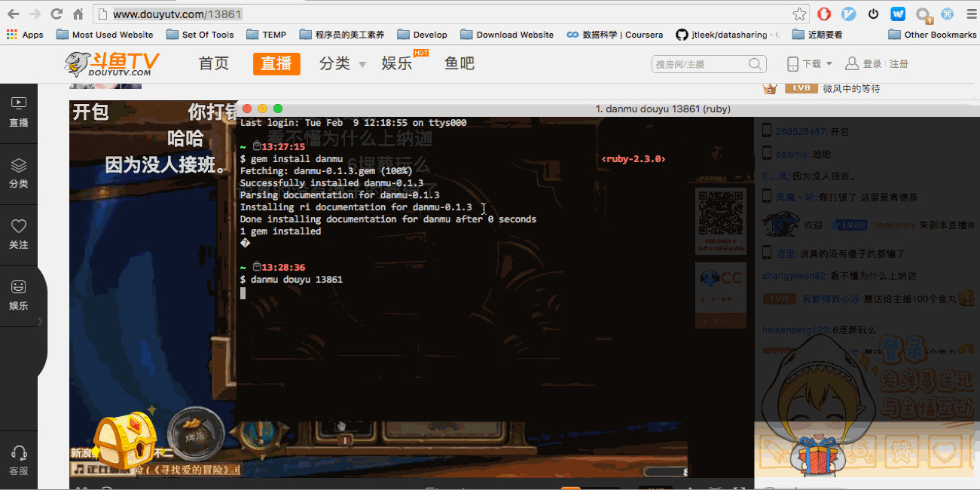Open 分类 in the left sidebar
This screenshot has width=980, height=490.
coord(19,173)
